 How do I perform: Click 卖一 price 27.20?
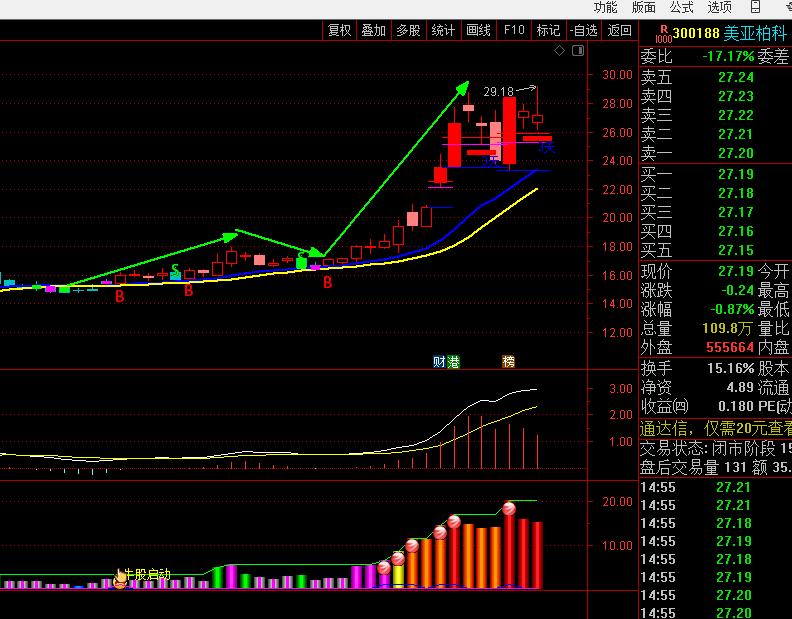pos(735,153)
